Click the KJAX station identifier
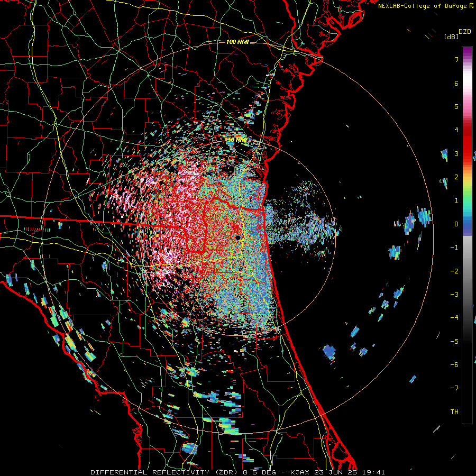Image resolution: width=476 pixels, height=476 pixels. (300, 472)
